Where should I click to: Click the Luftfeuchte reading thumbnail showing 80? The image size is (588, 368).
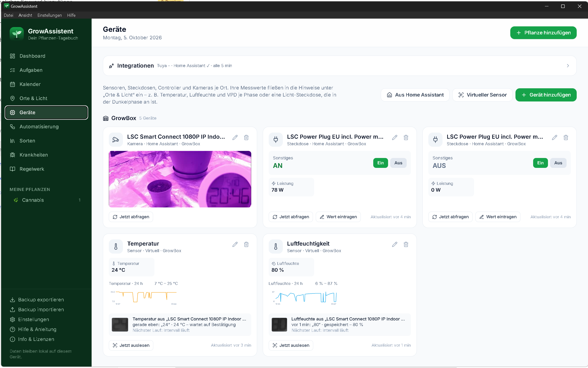[279, 325]
